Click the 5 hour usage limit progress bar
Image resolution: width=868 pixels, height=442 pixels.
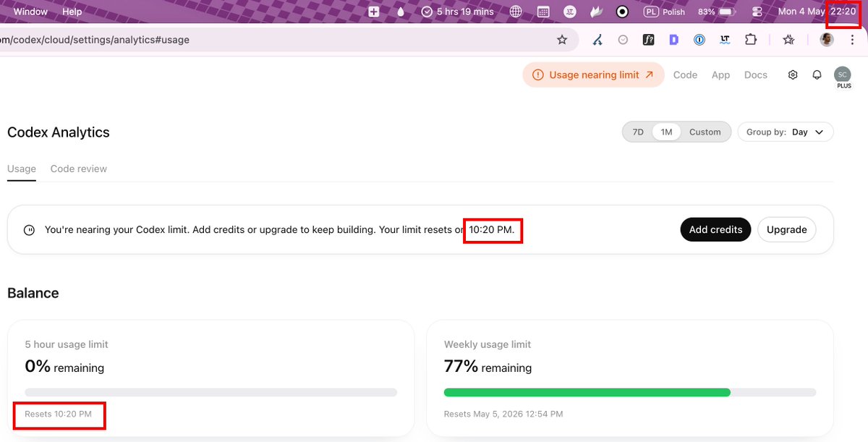click(x=210, y=392)
